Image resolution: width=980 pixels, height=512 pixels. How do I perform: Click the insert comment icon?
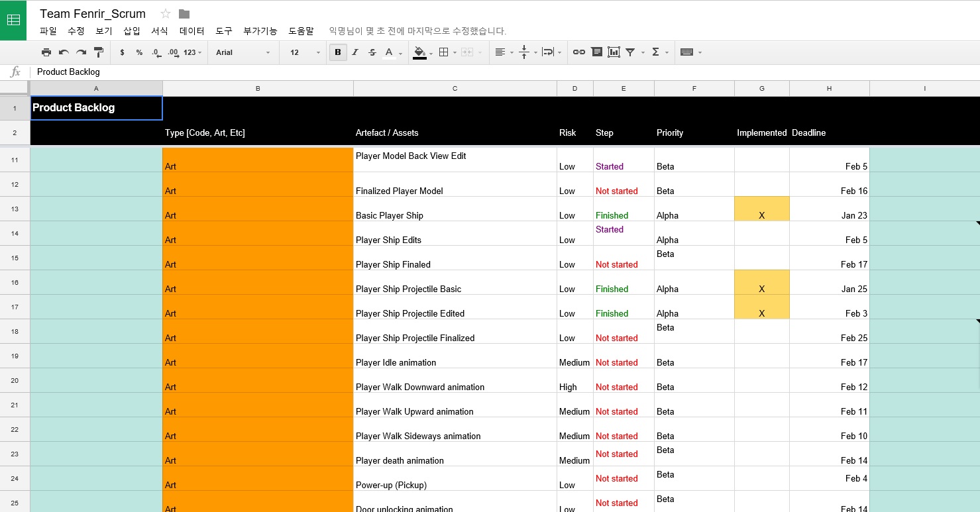coord(596,52)
